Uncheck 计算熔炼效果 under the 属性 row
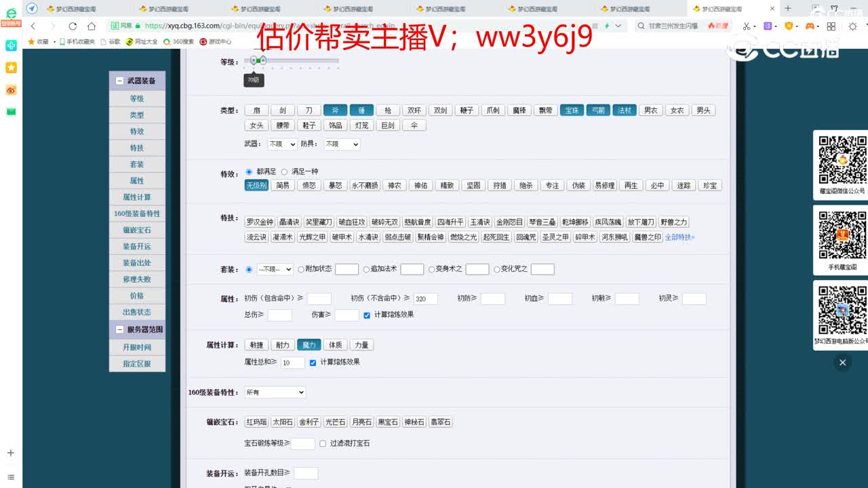The image size is (868, 488). pyautogui.click(x=367, y=314)
